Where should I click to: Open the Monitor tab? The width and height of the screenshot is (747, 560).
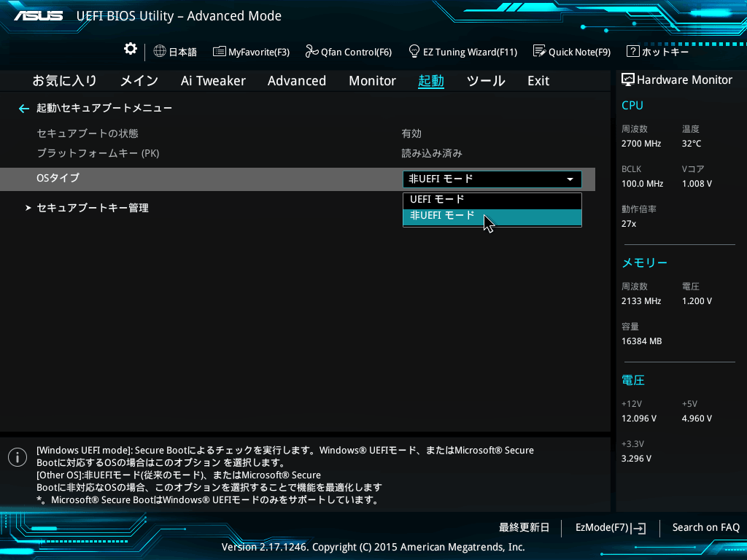[372, 81]
